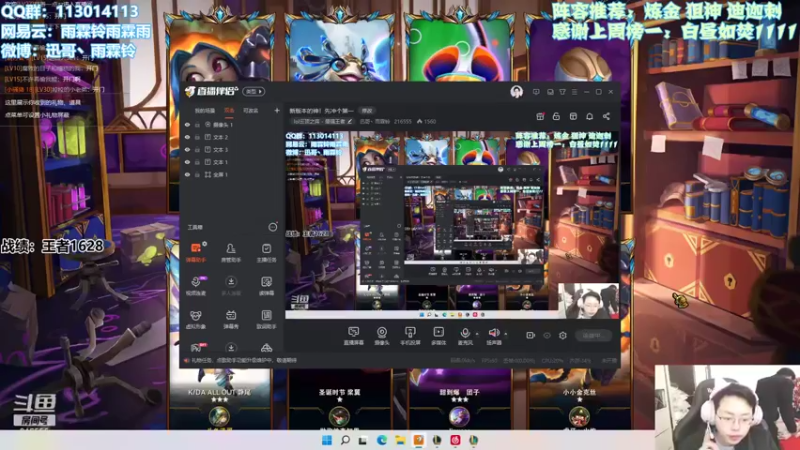Open File Explorer from taskbar
800x450 pixels.
pos(400,440)
